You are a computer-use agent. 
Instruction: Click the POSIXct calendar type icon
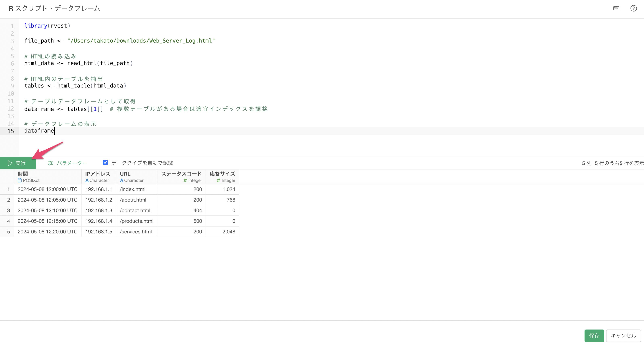[20, 180]
